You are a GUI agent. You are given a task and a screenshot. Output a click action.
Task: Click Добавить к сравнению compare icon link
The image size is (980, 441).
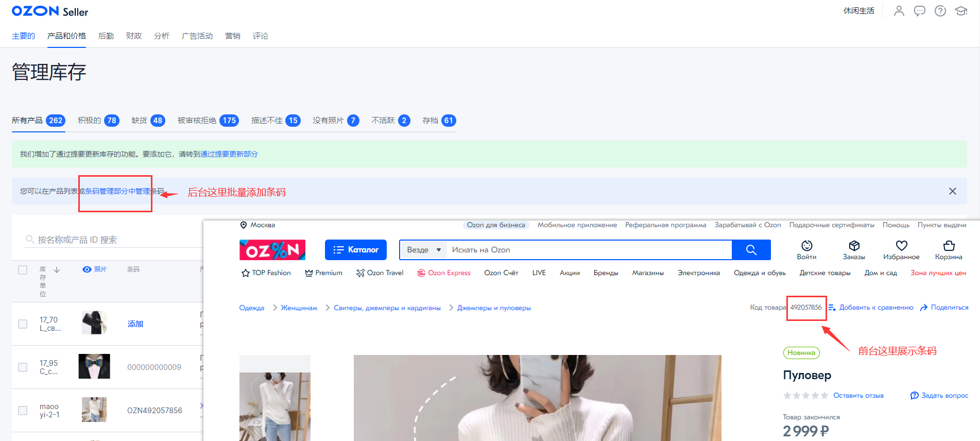871,308
